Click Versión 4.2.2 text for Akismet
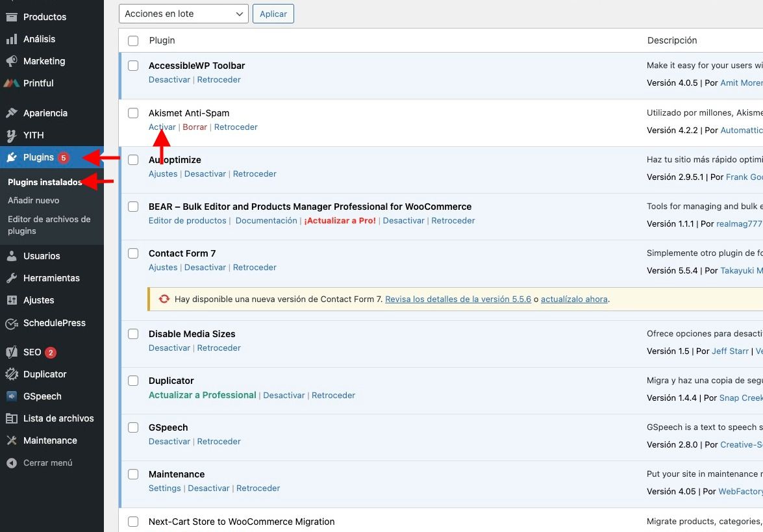 click(672, 130)
